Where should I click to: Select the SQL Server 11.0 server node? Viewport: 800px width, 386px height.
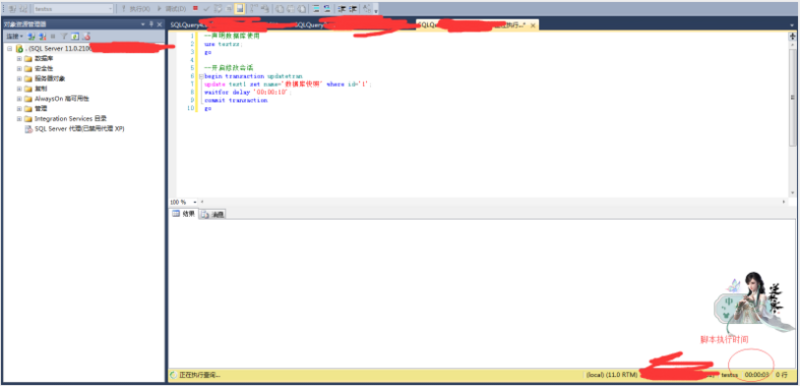(x=60, y=48)
